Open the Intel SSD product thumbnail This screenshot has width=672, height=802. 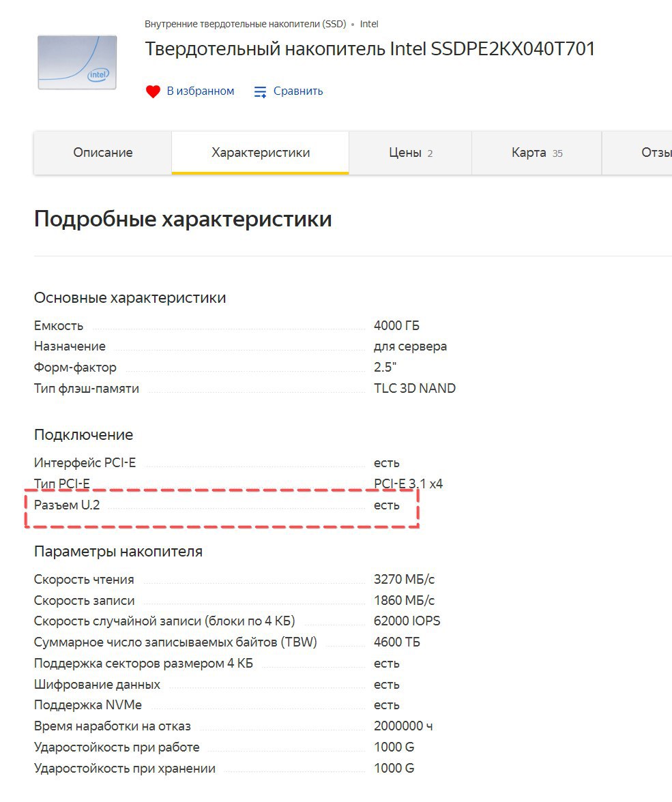point(77,62)
